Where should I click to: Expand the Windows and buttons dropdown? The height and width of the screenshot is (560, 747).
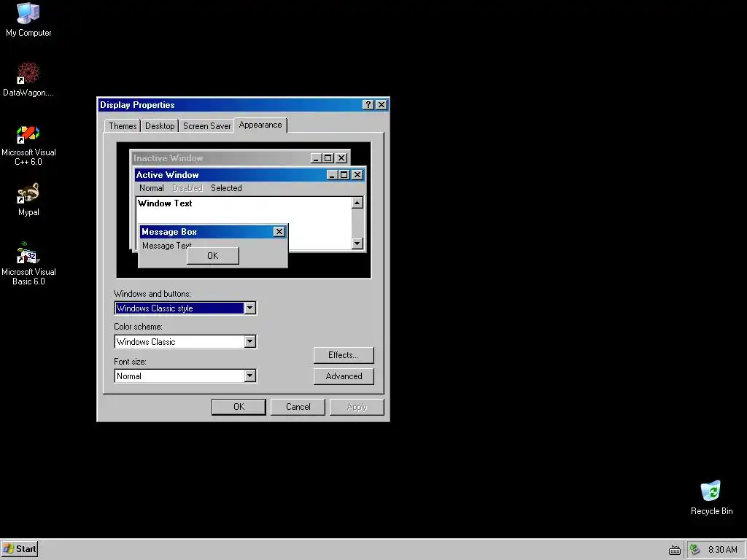click(x=249, y=308)
